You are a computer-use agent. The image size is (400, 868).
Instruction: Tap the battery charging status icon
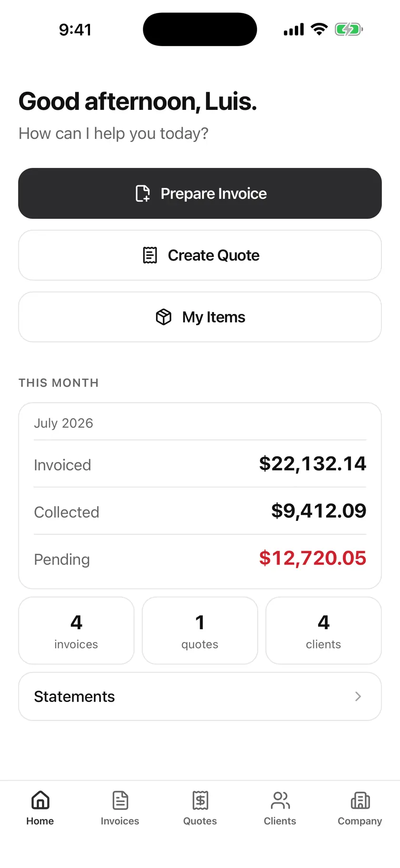coord(349,29)
